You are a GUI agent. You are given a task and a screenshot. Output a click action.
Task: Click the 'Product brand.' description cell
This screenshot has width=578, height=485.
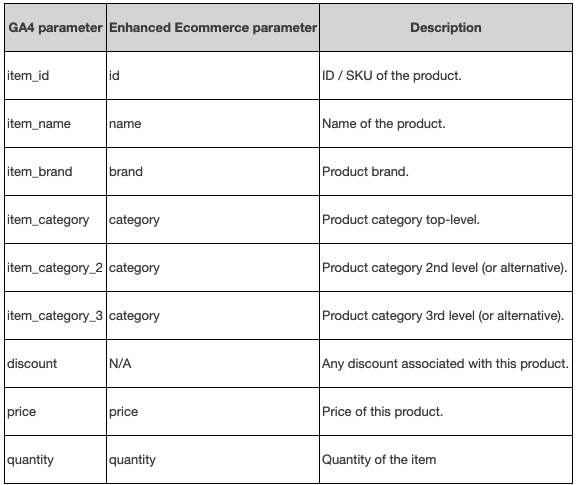tap(446, 172)
